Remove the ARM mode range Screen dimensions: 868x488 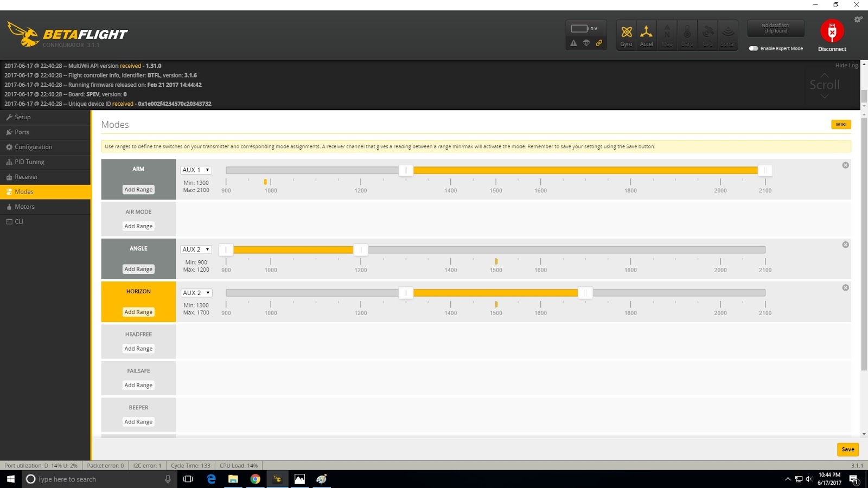point(845,165)
